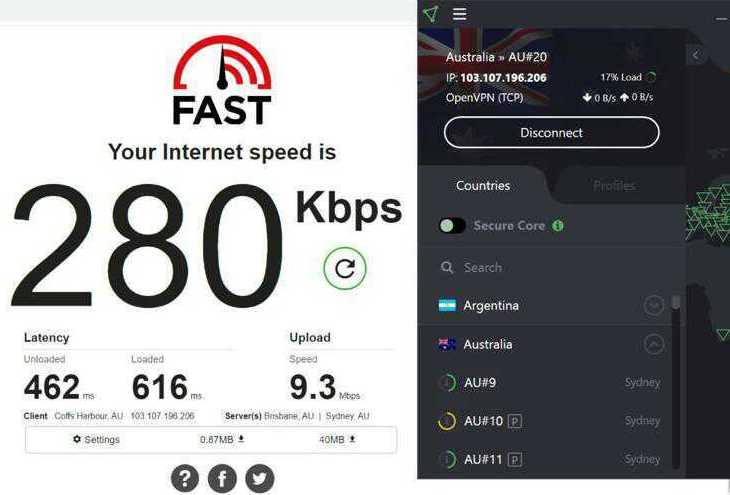Click the ProtonVPN logo icon
The width and height of the screenshot is (730, 495).
click(432, 14)
